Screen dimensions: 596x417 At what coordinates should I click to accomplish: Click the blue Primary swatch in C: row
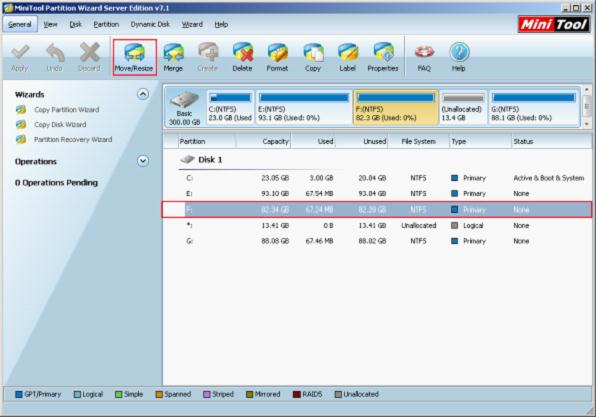pos(454,178)
